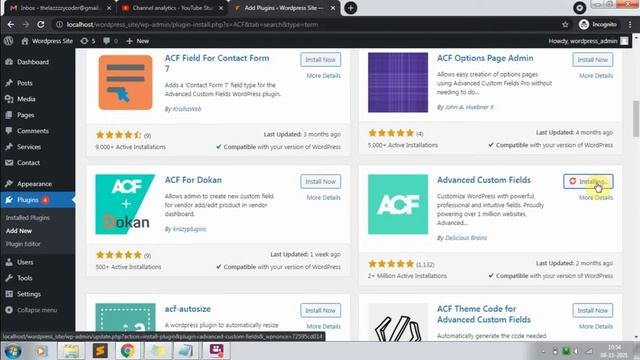This screenshot has width=640, height=360.
Task: Open the Media library menu
Action: click(26, 99)
